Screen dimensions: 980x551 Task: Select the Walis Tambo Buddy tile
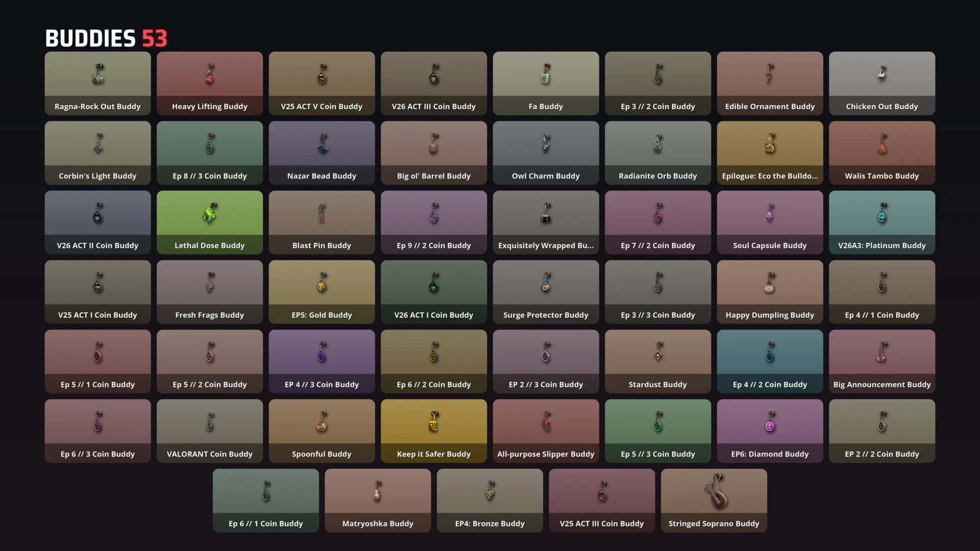point(882,153)
